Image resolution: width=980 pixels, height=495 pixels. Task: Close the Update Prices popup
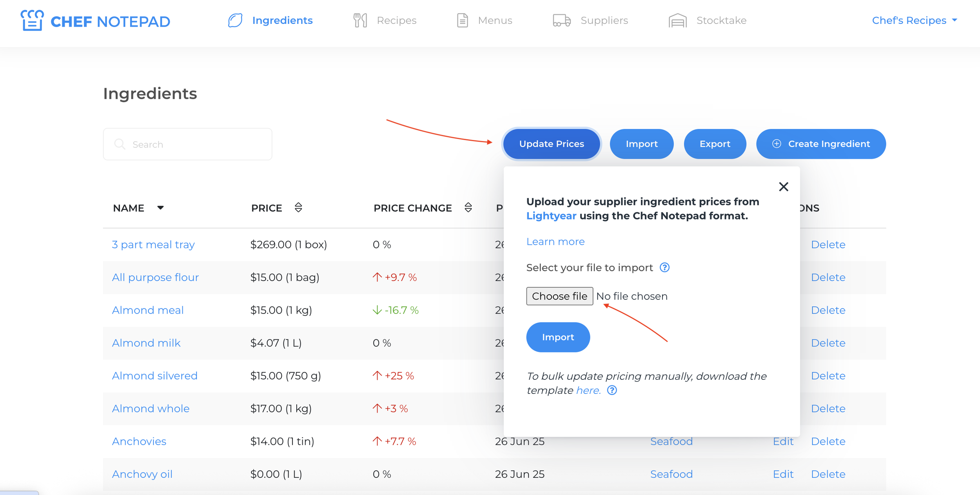click(x=783, y=187)
